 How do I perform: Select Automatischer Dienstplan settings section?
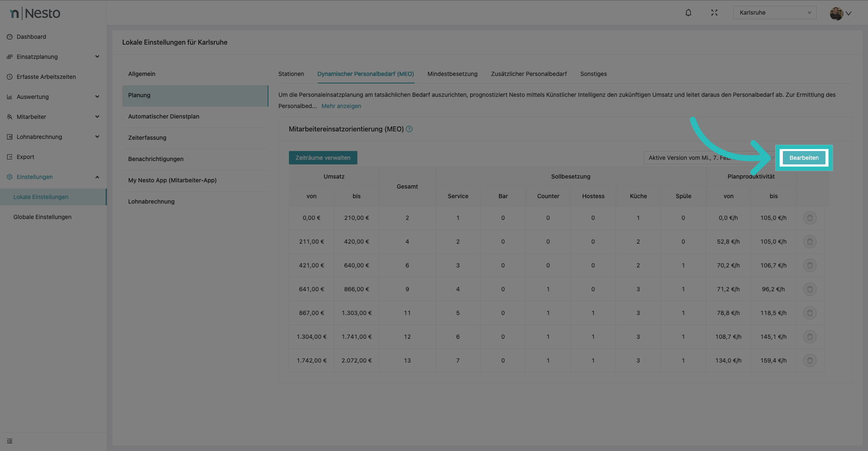[164, 116]
